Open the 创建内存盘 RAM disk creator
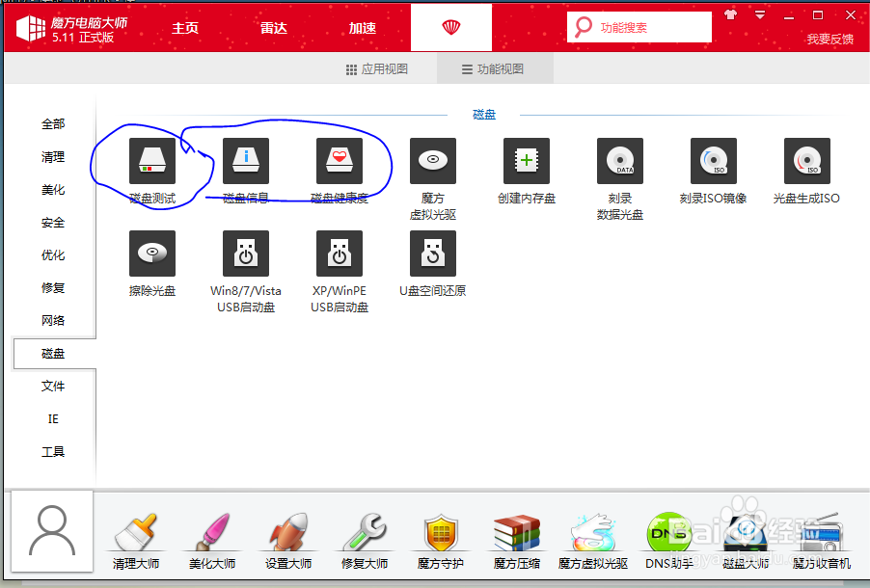870x588 pixels. point(526,161)
